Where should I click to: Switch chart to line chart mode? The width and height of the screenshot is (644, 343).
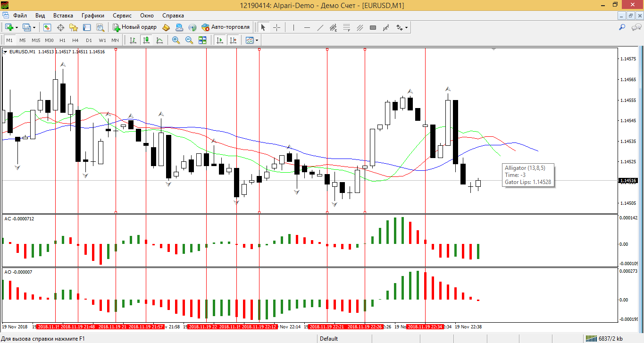pos(159,40)
